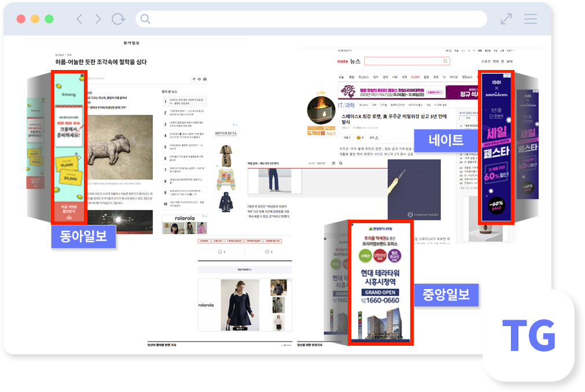Click the browser back arrow
The height and width of the screenshot is (392, 585).
tap(79, 19)
